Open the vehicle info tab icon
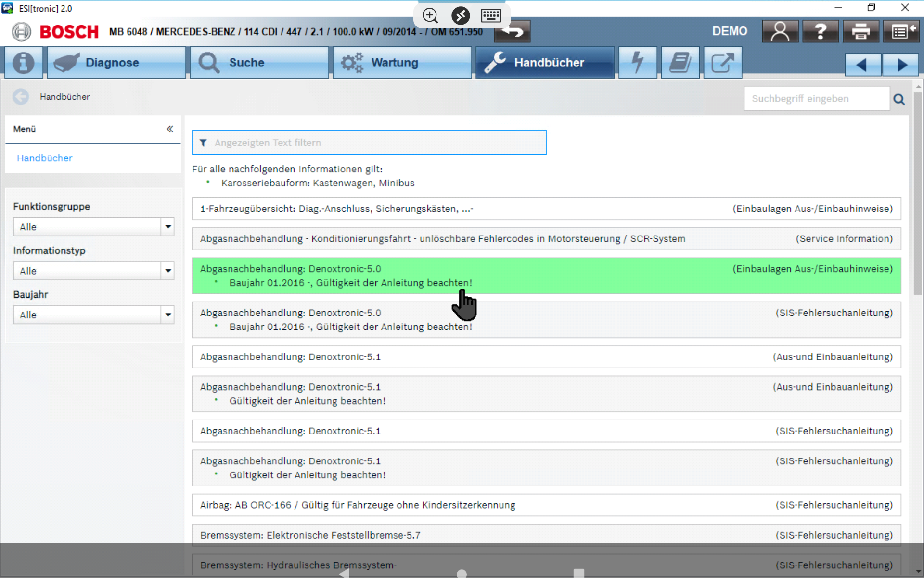The width and height of the screenshot is (924, 578). point(23,63)
